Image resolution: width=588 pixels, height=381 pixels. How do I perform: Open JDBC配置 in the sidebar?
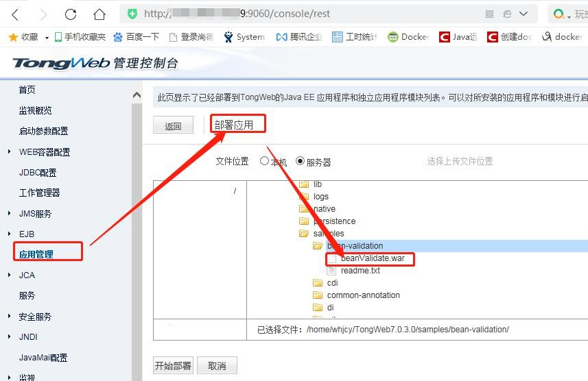tap(38, 173)
